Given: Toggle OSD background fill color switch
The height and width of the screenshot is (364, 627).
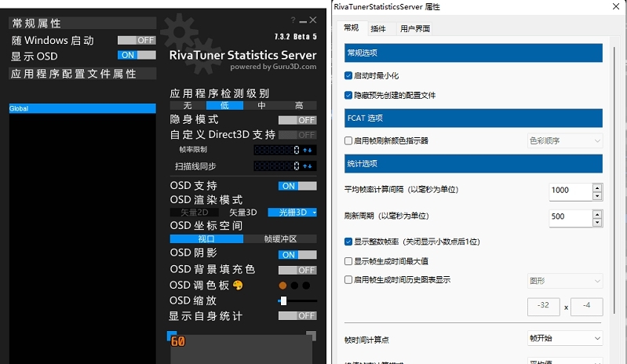Looking at the screenshot, I should (297, 270).
